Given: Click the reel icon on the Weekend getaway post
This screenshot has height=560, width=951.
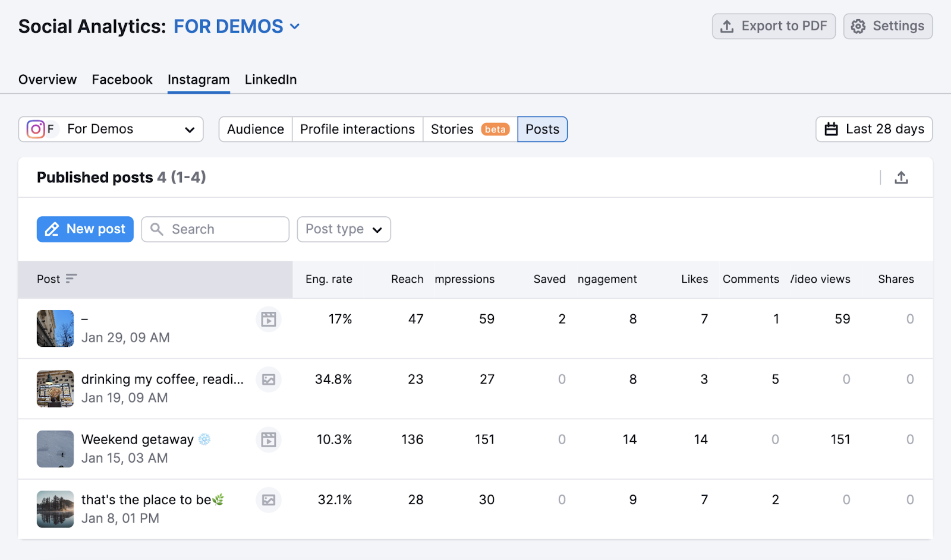Looking at the screenshot, I should coord(269,439).
